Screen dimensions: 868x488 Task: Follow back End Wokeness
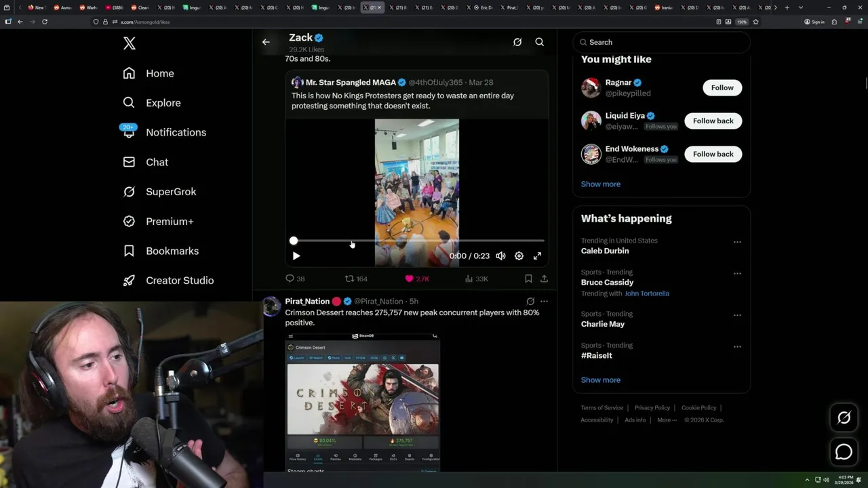point(713,154)
